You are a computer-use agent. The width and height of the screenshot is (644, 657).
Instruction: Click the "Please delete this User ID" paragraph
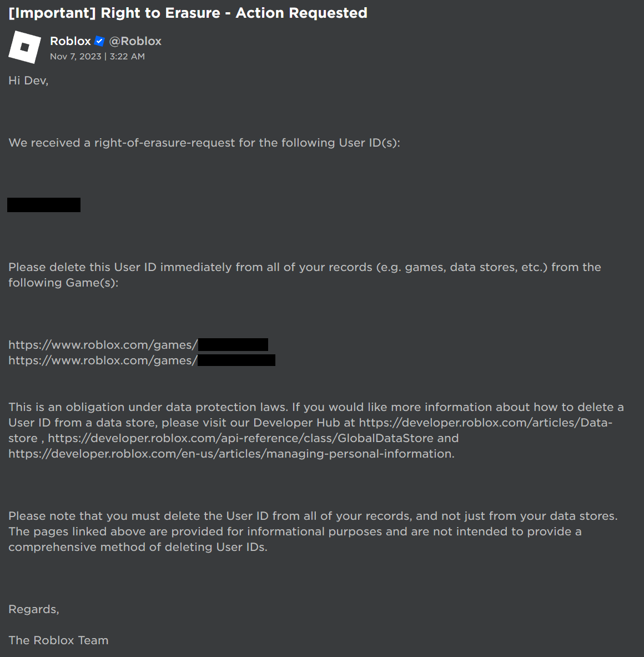(x=304, y=267)
